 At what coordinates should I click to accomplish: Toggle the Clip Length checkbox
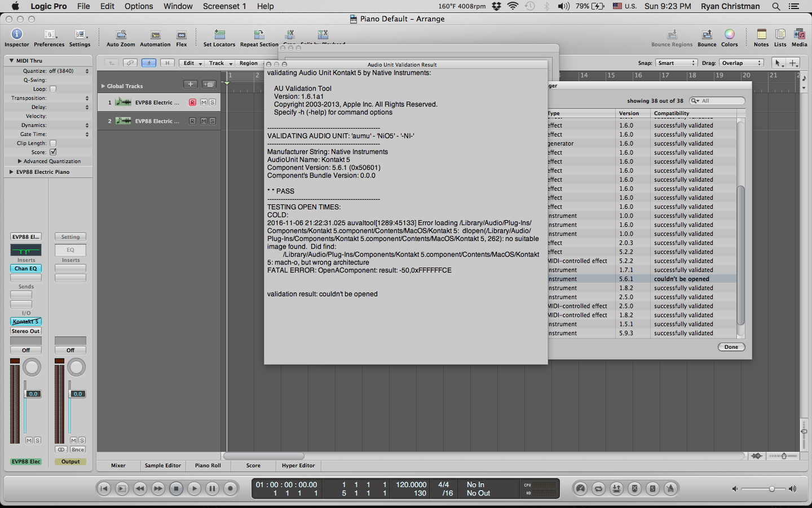click(x=53, y=143)
